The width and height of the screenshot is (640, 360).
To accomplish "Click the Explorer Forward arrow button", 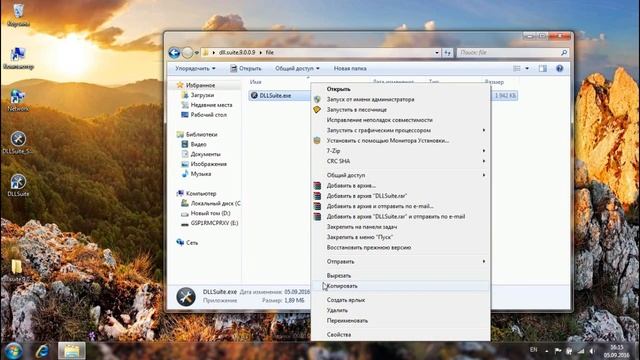I will pos(187,53).
